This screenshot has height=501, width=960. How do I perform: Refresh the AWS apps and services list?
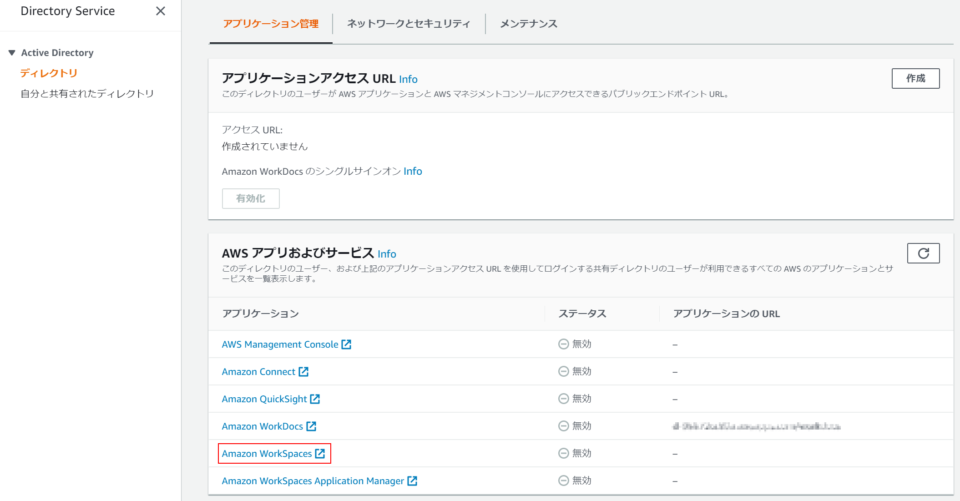tap(923, 253)
